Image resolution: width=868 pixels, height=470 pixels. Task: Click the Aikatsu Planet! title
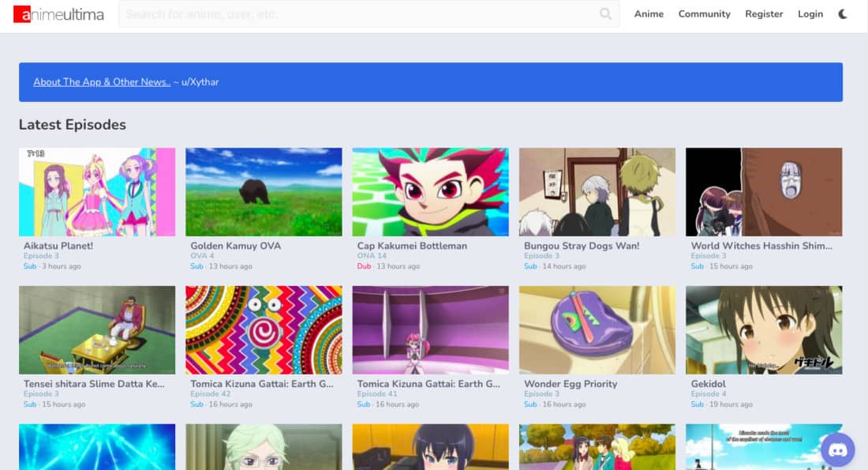pos(58,246)
